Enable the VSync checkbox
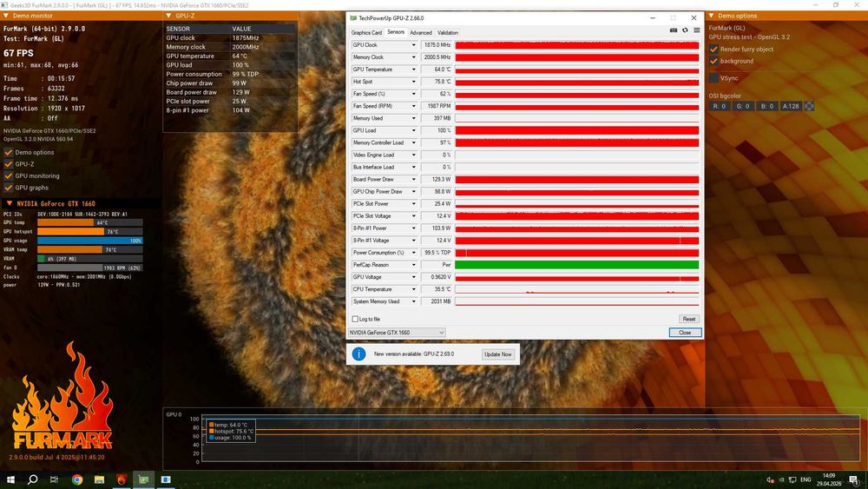 pyautogui.click(x=713, y=78)
